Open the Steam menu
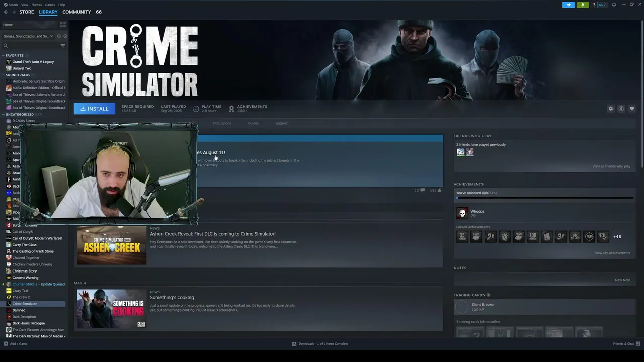This screenshot has width=644, height=362. [14, 5]
